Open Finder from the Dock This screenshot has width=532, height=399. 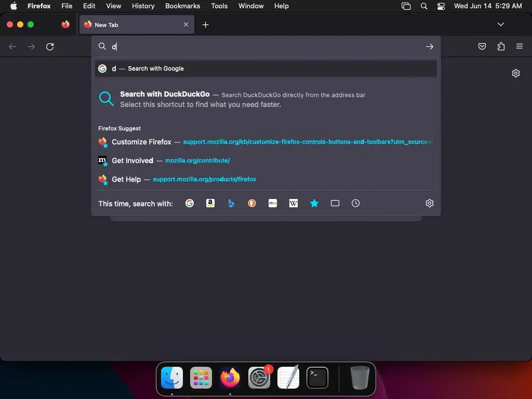[x=172, y=378]
